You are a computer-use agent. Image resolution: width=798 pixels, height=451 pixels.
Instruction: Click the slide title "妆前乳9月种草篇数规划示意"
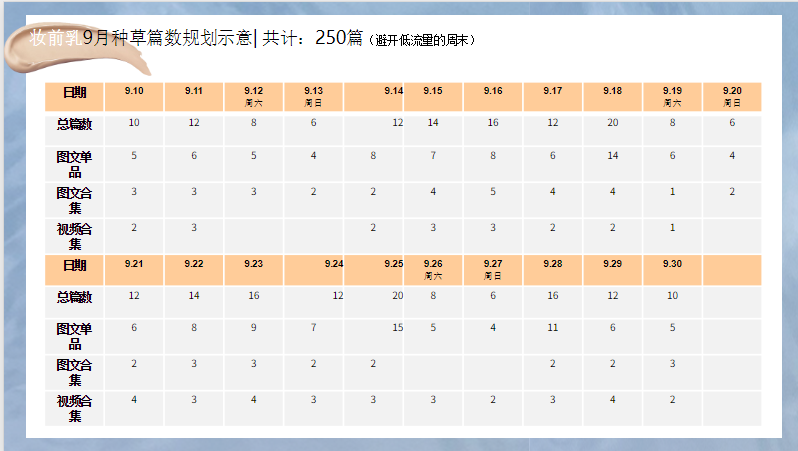(x=142, y=39)
